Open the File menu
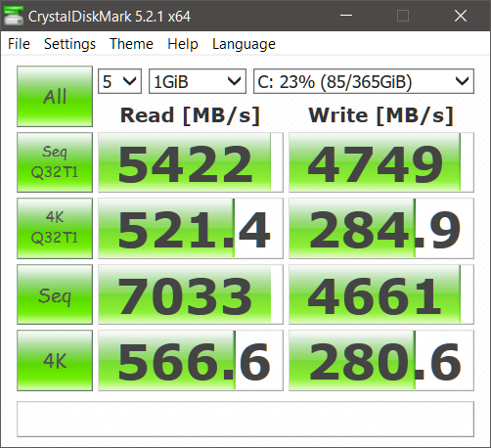491x448 pixels. pos(19,44)
